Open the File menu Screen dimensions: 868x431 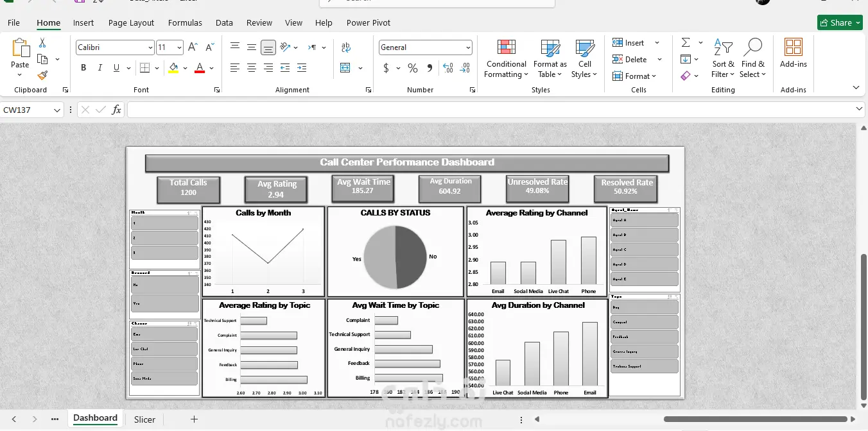[13, 22]
